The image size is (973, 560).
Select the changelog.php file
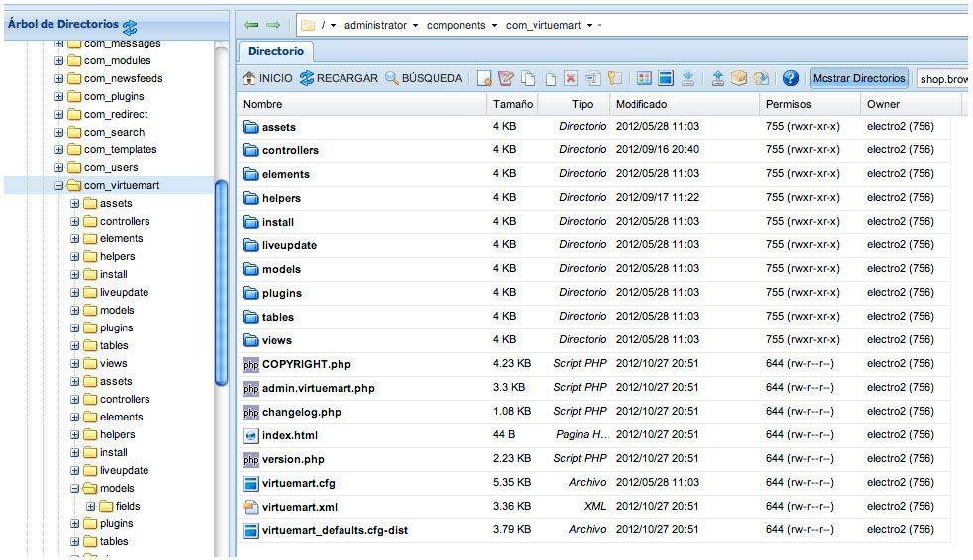[302, 412]
